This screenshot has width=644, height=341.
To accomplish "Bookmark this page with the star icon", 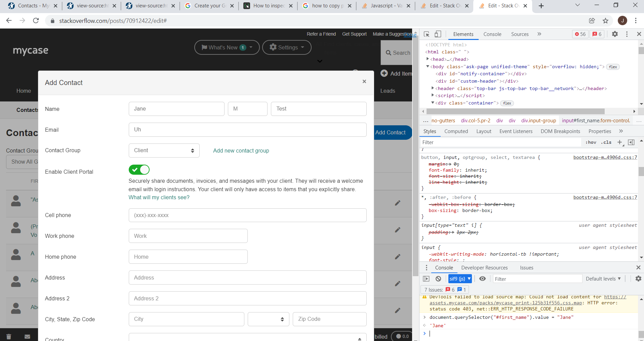I will [605, 20].
